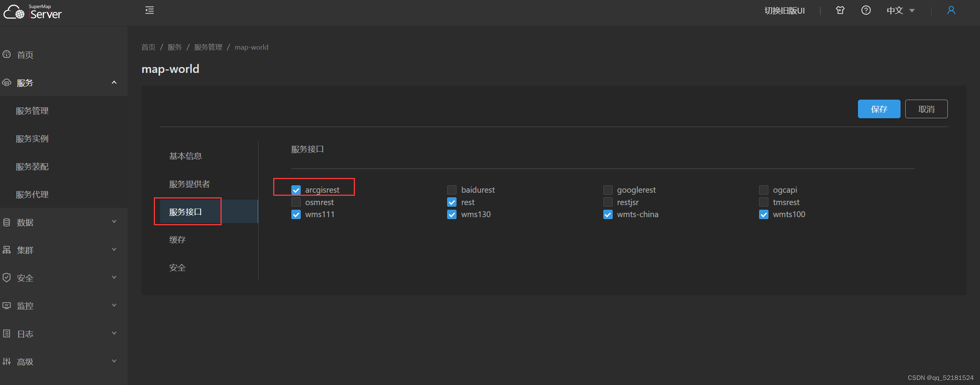Click the 首页 breadcrumb link

tap(148, 47)
